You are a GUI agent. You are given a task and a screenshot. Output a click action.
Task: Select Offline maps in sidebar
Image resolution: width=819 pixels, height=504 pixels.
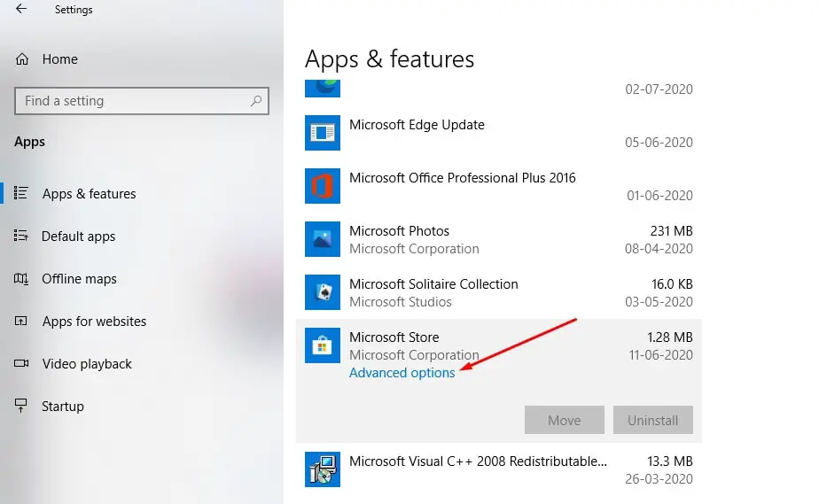(79, 279)
